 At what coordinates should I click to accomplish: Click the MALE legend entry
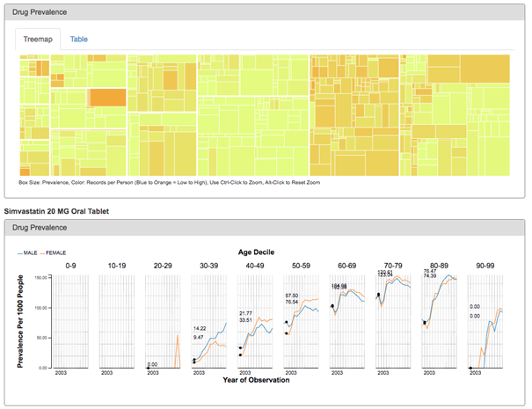(27, 252)
